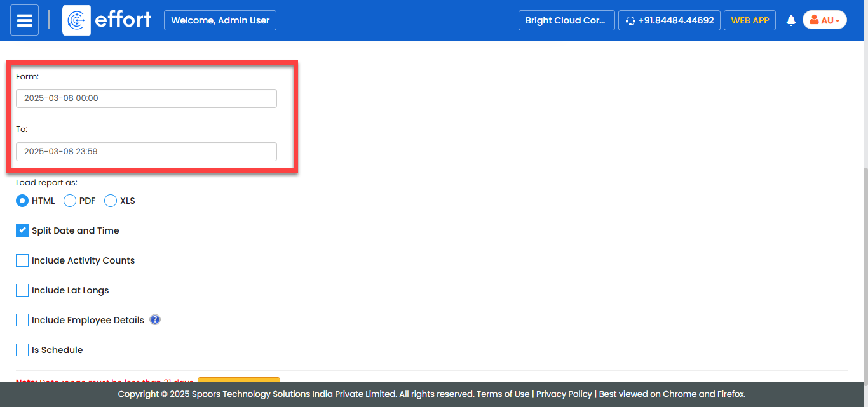Enable Include Activity Counts checkbox
The width and height of the screenshot is (868, 407).
click(22, 260)
